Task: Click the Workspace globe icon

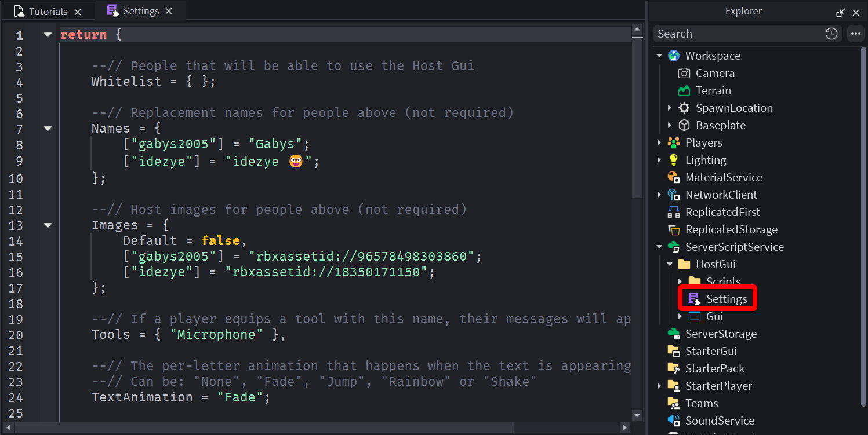Action: [673, 56]
